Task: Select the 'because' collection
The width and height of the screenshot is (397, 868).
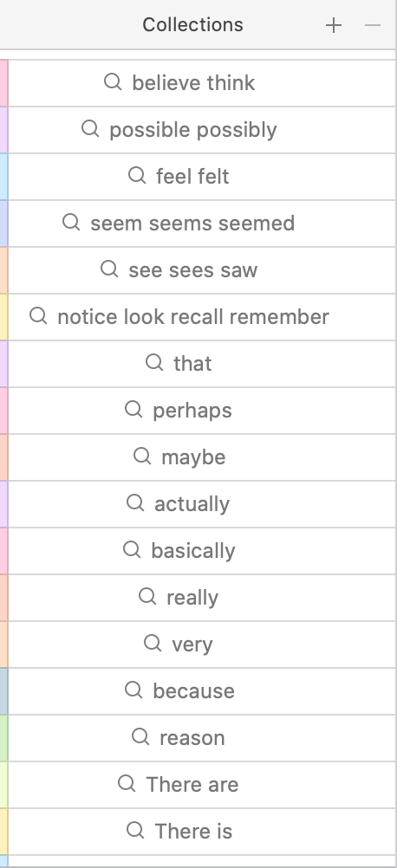Action: 202,691
